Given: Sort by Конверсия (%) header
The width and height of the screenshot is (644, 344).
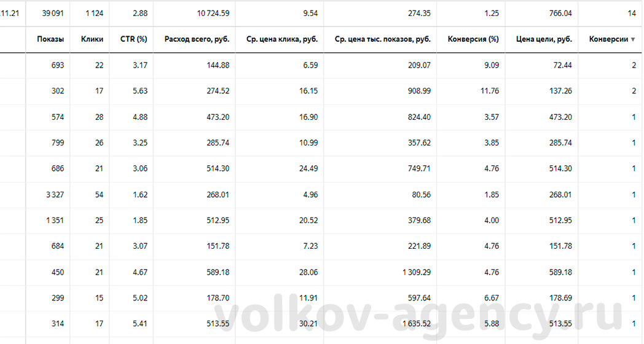Looking at the screenshot, I should [473, 39].
